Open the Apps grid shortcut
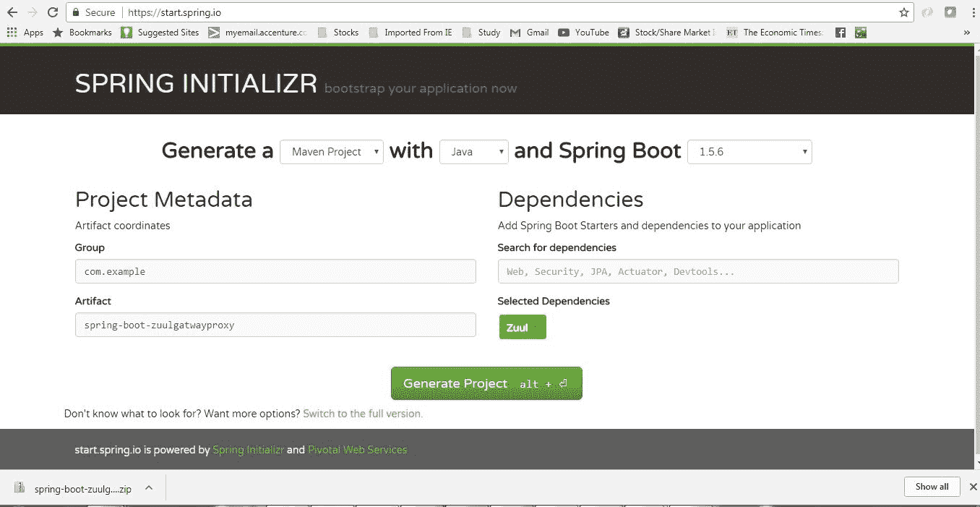980x507 pixels. pyautogui.click(x=25, y=33)
